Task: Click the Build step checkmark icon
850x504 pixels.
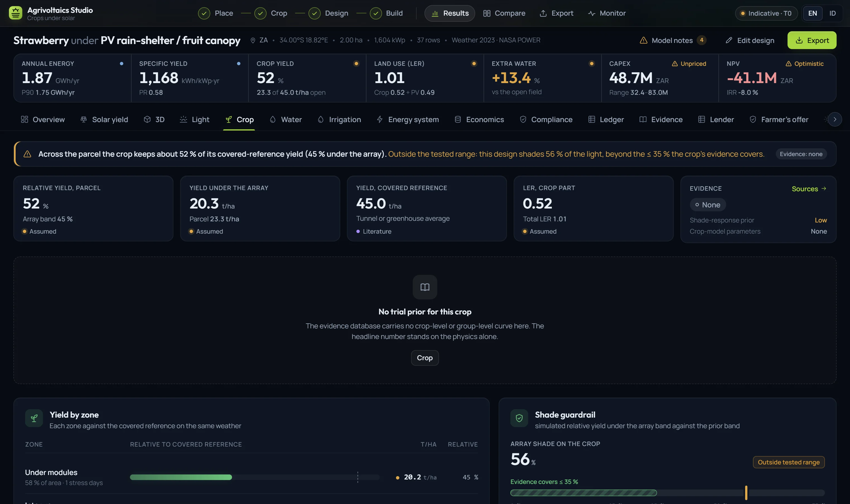Action: 375,13
